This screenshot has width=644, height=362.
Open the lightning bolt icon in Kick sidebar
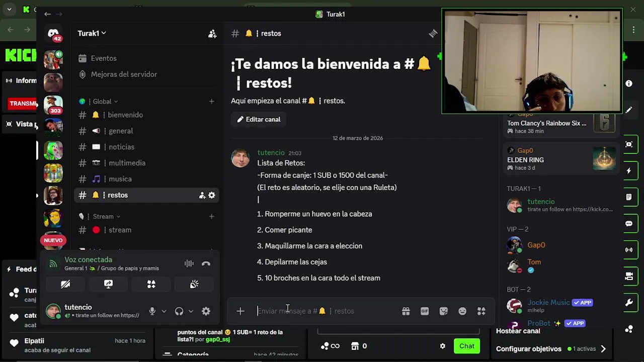629,171
